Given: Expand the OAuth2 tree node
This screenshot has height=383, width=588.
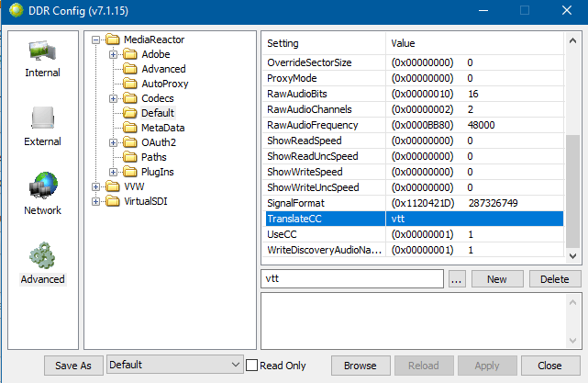Looking at the screenshot, I should 113,142.
